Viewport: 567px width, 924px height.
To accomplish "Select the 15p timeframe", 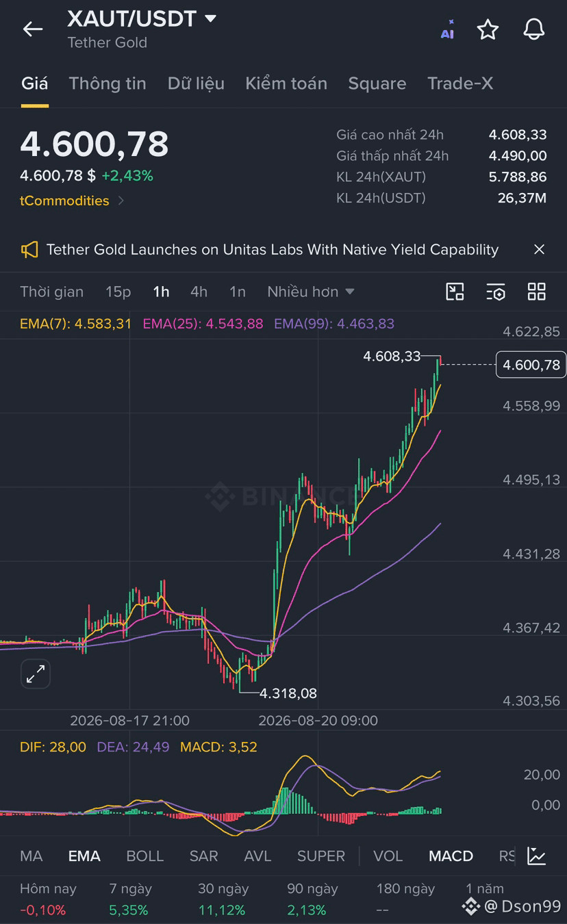I will tap(118, 292).
